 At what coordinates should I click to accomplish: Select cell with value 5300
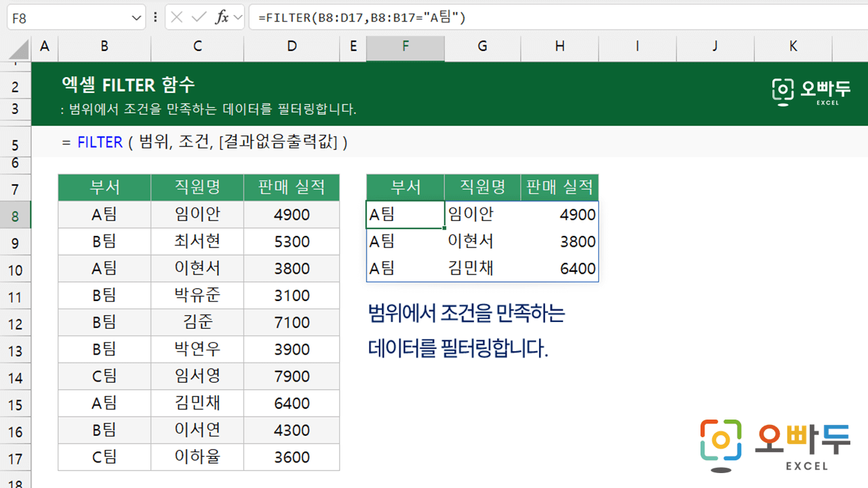tap(292, 242)
